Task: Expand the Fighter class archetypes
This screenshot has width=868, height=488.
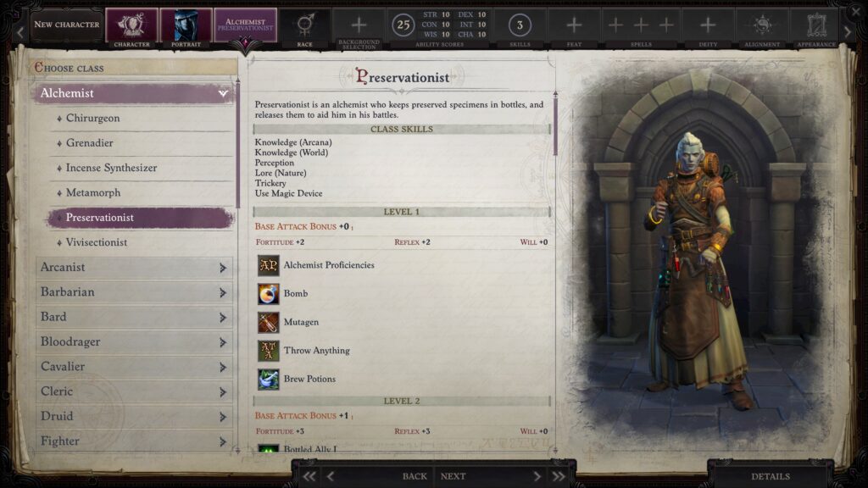Action: click(223, 442)
